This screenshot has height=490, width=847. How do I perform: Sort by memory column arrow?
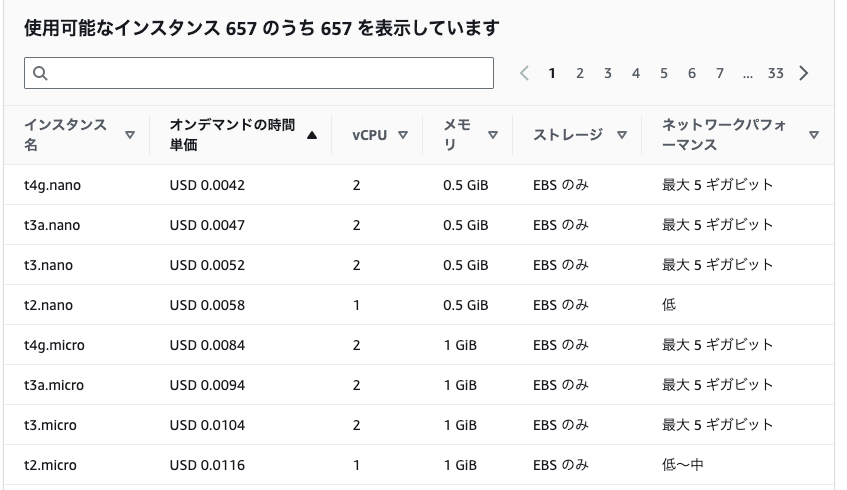(492, 135)
